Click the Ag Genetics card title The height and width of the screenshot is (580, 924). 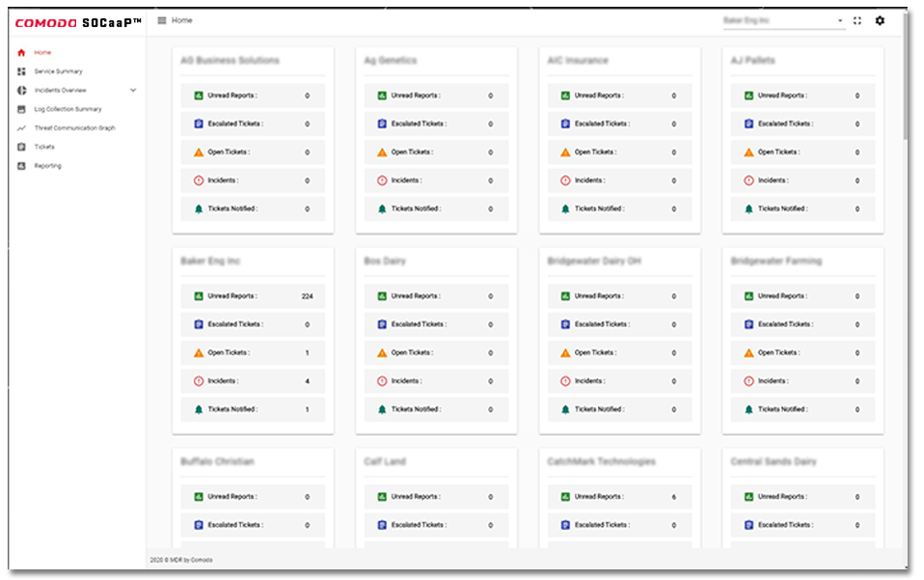click(390, 60)
